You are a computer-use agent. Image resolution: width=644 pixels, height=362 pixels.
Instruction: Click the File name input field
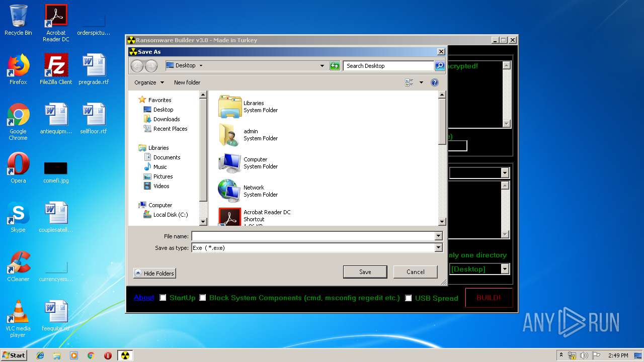click(x=313, y=236)
